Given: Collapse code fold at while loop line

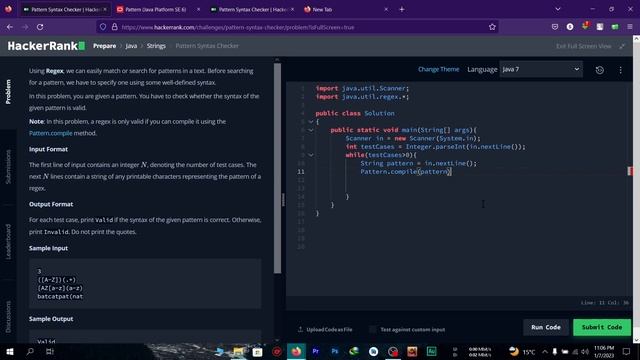Looking at the screenshot, I should (x=311, y=155).
